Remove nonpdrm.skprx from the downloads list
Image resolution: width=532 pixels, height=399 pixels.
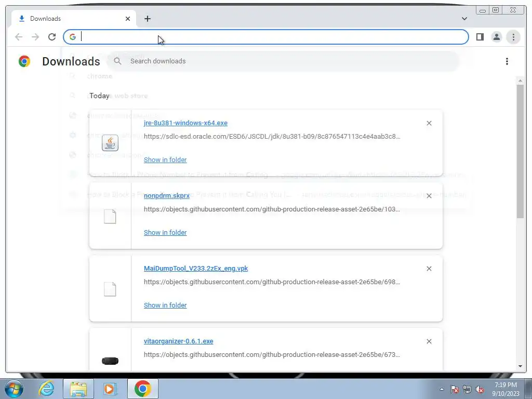click(429, 196)
